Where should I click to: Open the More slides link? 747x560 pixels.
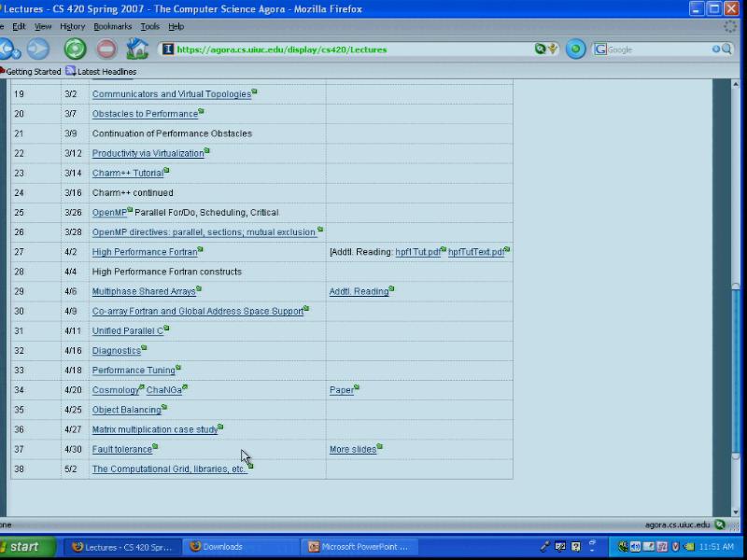click(352, 450)
